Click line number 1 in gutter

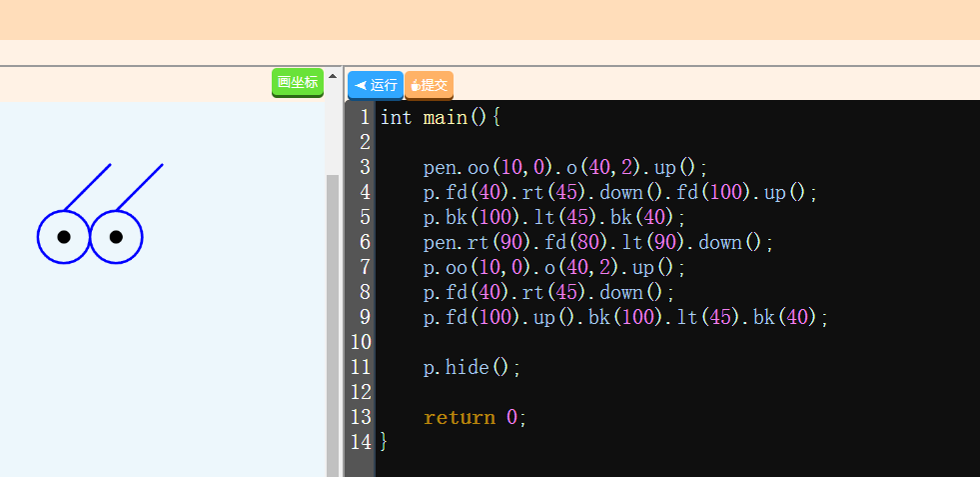pos(365,117)
